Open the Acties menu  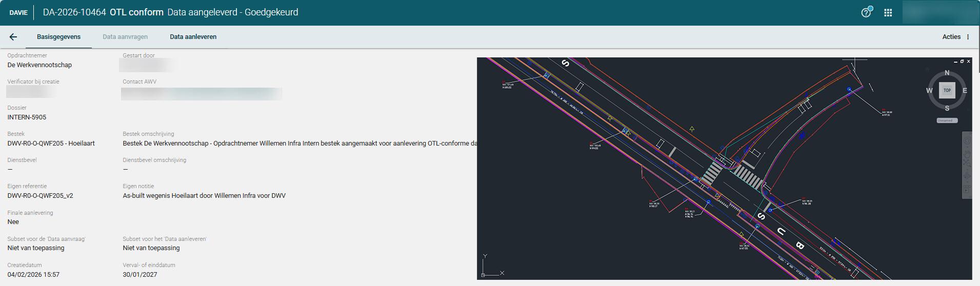pyautogui.click(x=951, y=37)
